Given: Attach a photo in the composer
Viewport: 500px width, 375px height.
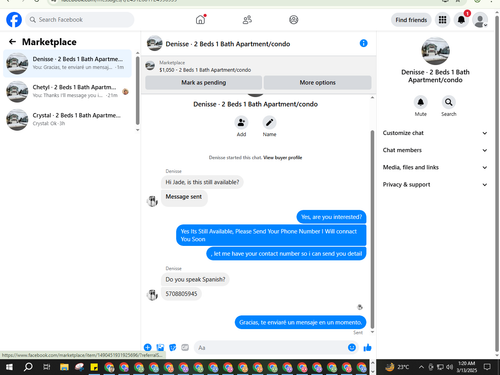Looking at the screenshot, I should 160,348.
